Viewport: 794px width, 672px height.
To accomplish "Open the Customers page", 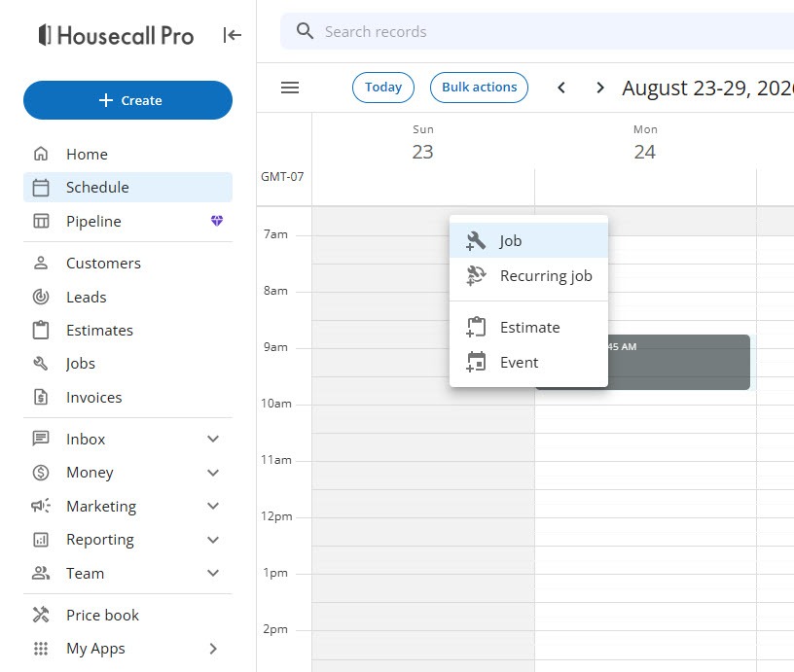I will [127, 264].
